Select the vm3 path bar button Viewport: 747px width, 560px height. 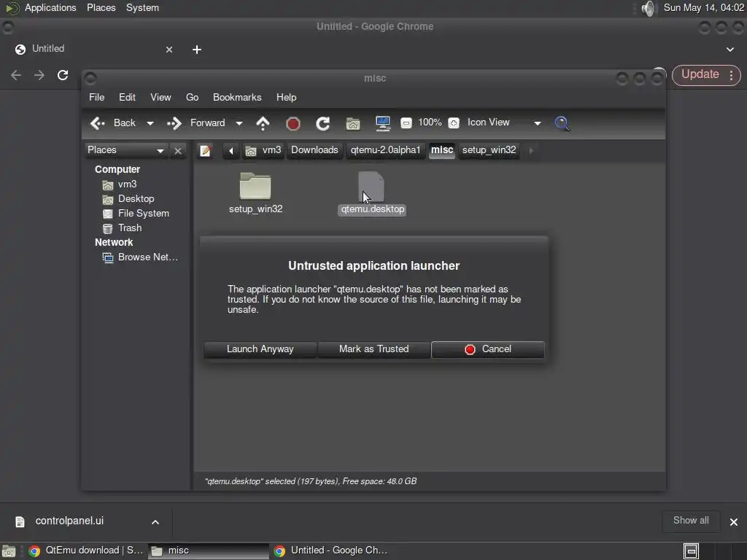[x=263, y=150]
